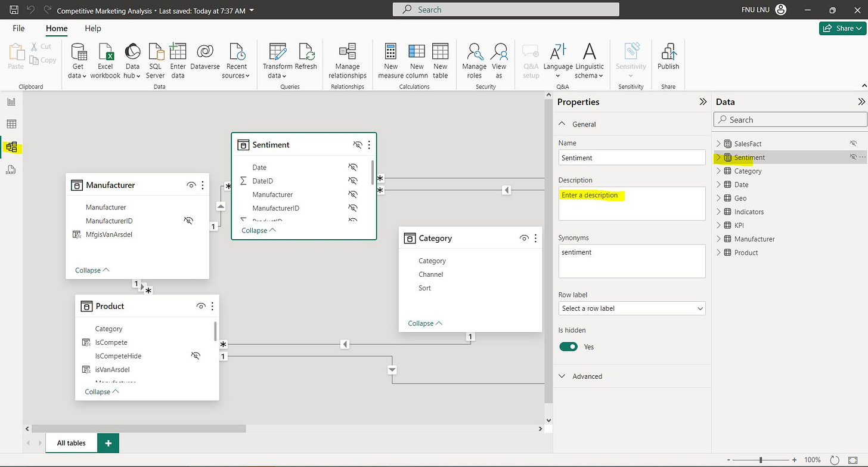This screenshot has width=868, height=467.
Task: Zoom in with the plus button
Action: [x=794, y=460]
